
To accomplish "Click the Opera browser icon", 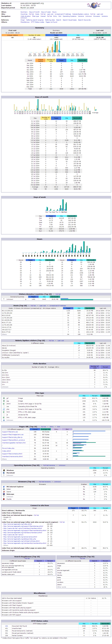I will [x=4, y=492].
